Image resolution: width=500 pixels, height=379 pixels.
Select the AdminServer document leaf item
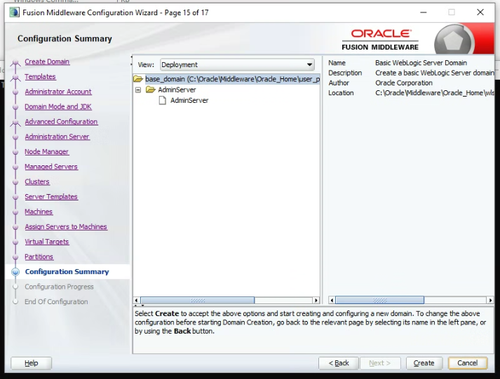[189, 100]
